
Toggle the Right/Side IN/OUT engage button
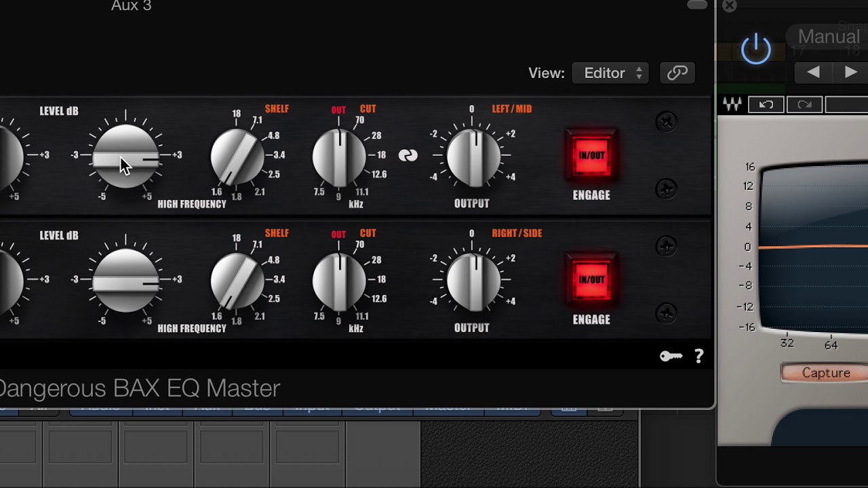tap(592, 279)
